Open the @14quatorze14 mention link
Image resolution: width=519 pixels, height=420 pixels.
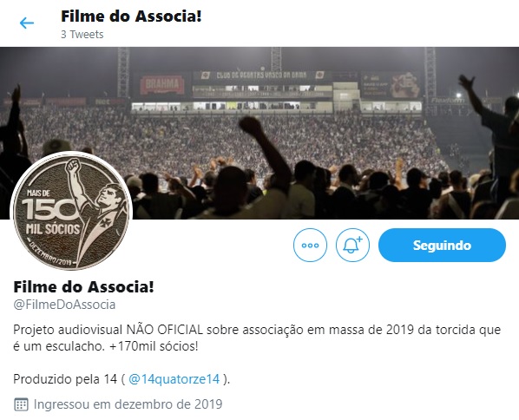pos(174,379)
